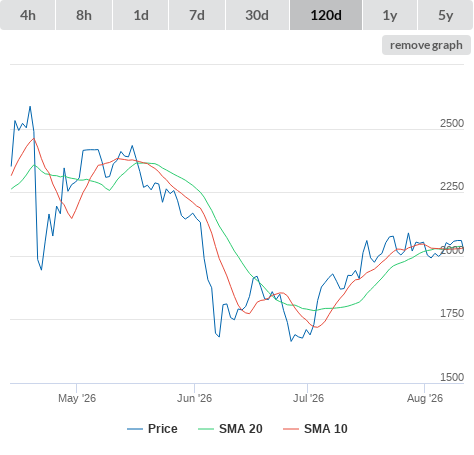This screenshot has width=474, height=455.
Task: Click the remove graph button
Action: pos(426,45)
